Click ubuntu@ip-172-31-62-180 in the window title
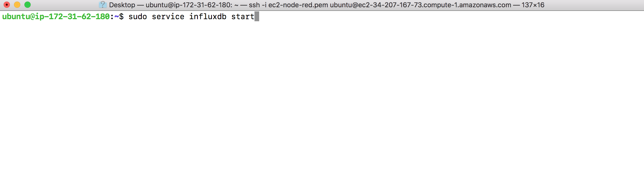The image size is (644, 171). pyautogui.click(x=189, y=5)
